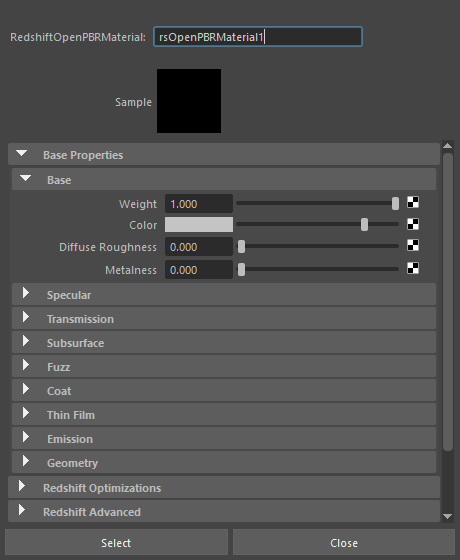Open the Base Color swatch picker
The height and width of the screenshot is (560, 460).
point(199,225)
